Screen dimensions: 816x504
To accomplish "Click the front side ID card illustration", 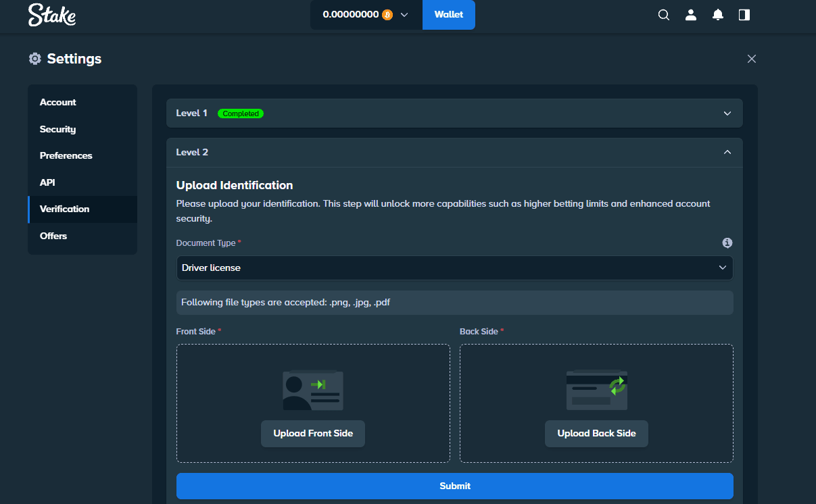I will point(313,390).
